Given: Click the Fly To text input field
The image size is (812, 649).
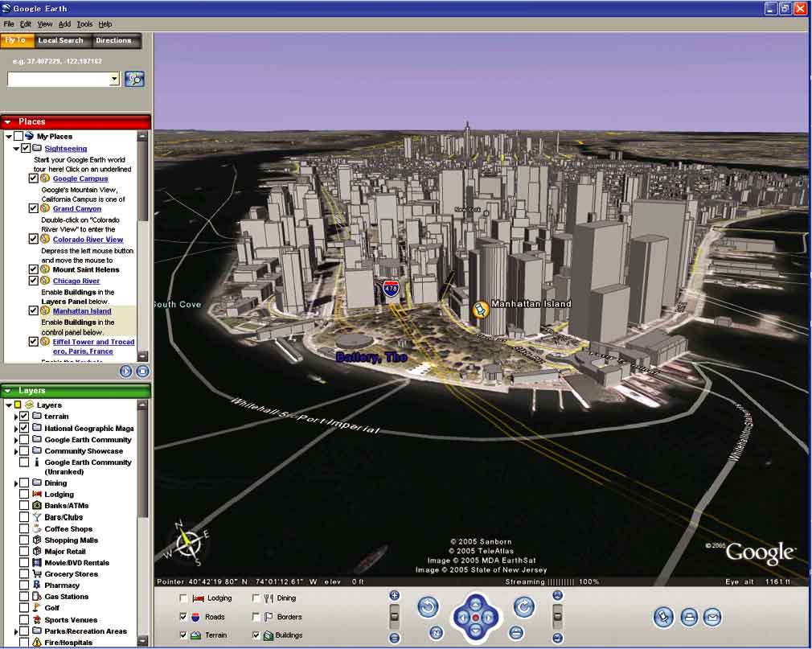Looking at the screenshot, I should point(58,79).
